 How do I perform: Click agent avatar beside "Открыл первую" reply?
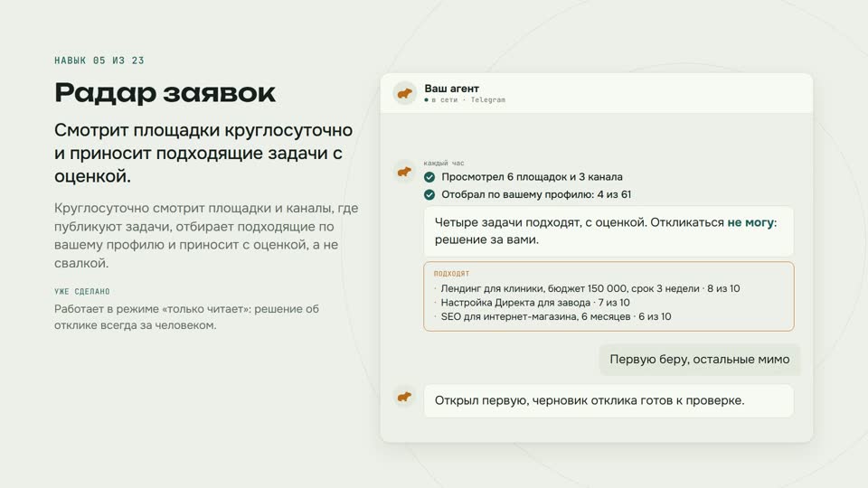tap(405, 397)
